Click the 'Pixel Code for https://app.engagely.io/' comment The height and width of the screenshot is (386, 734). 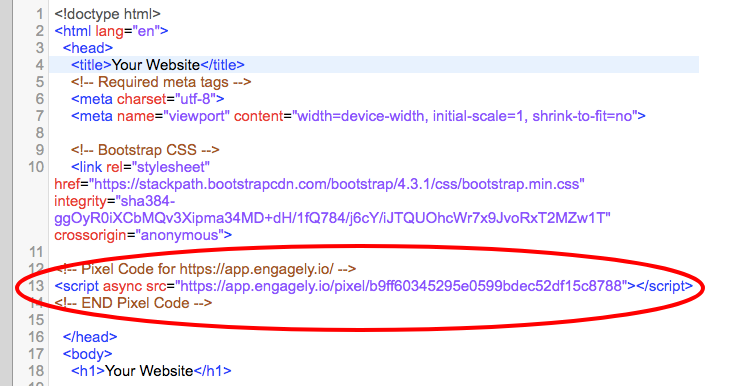click(205, 269)
